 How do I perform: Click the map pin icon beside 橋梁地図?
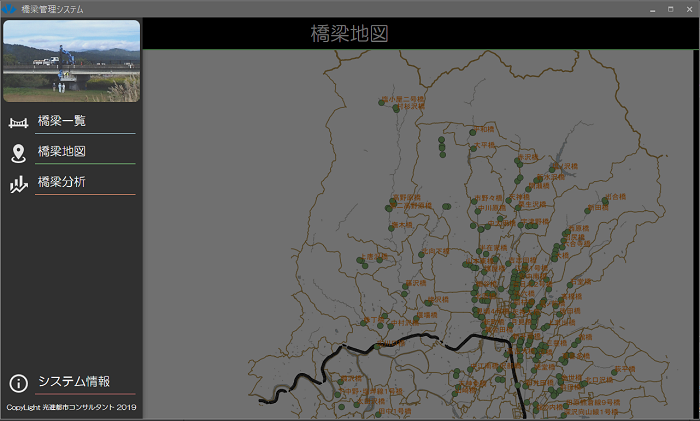click(x=18, y=153)
